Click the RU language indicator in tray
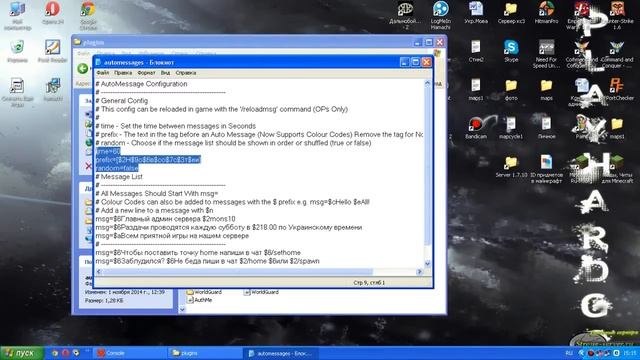This screenshot has width=640, height=360. pos(569,353)
